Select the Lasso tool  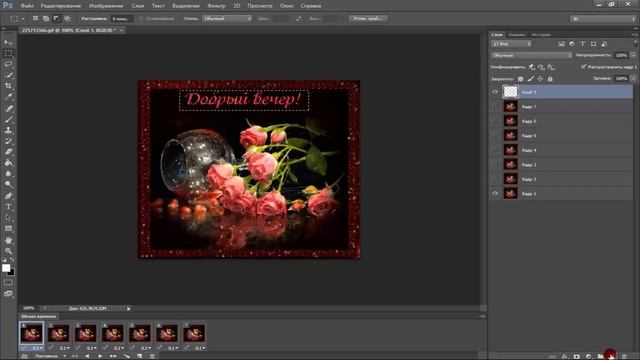[8, 64]
